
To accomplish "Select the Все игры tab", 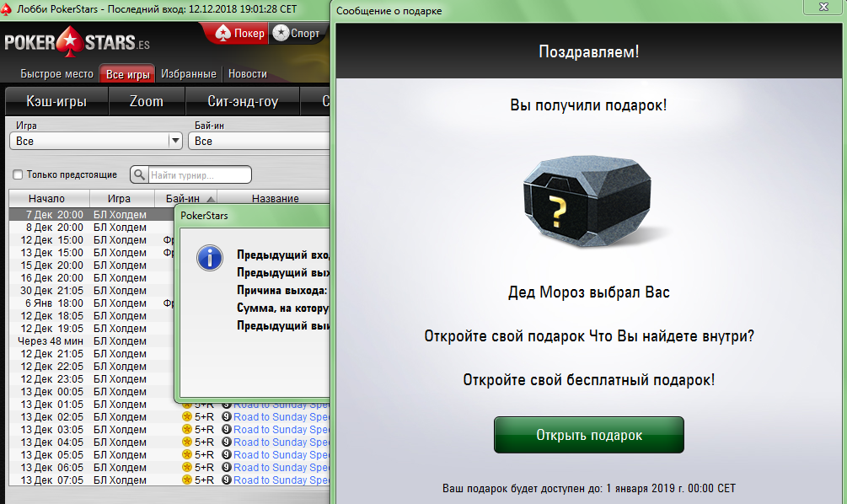I will [127, 74].
